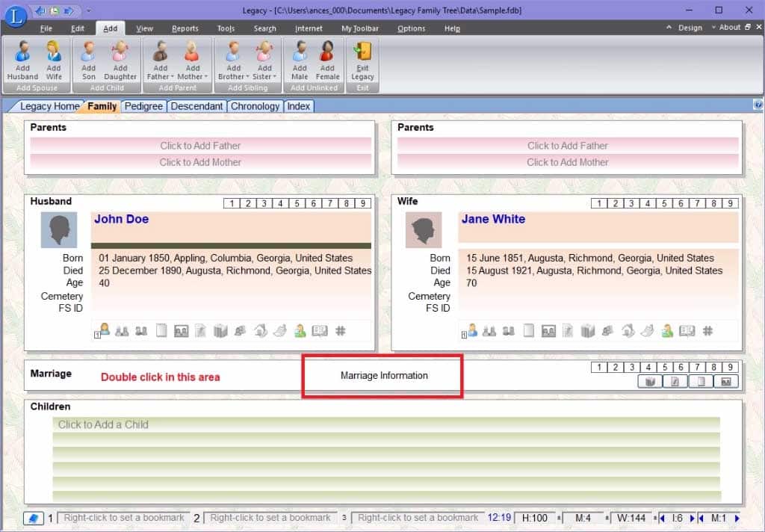
Task: Click the help icon beside view tabs
Action: [758, 105]
